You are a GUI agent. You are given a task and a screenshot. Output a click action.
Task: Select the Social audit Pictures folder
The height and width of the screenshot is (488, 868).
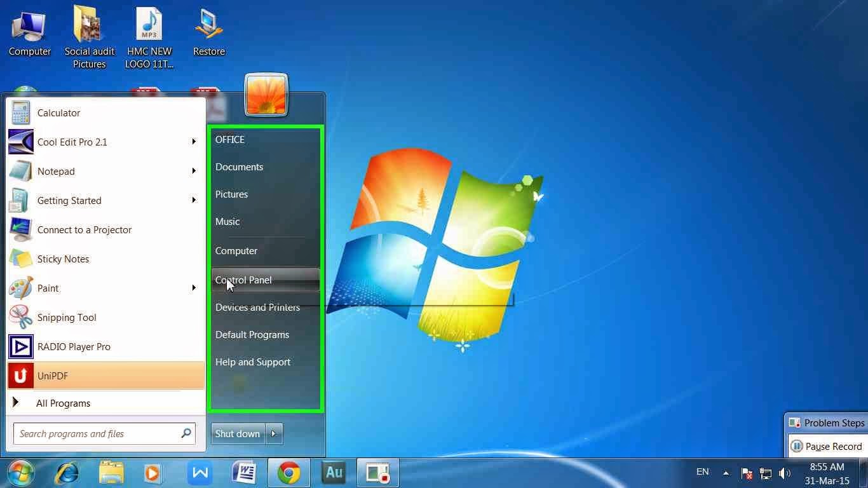tap(90, 37)
